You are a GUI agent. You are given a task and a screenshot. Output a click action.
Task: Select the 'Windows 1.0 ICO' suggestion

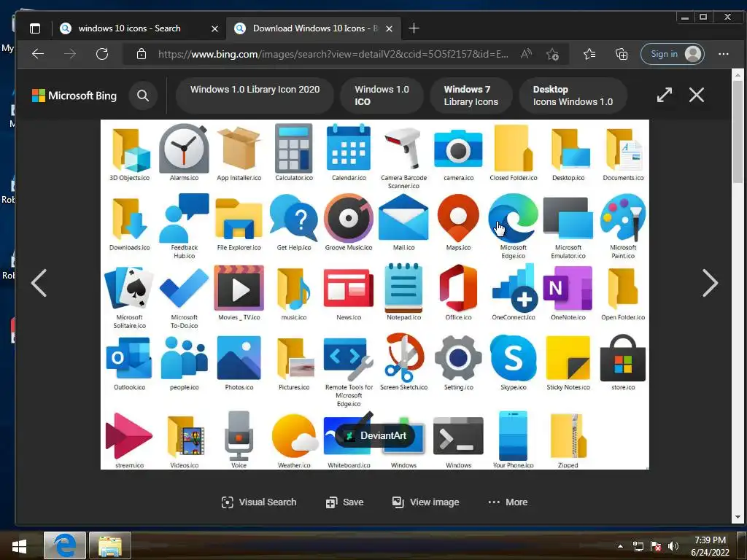pyautogui.click(x=382, y=96)
